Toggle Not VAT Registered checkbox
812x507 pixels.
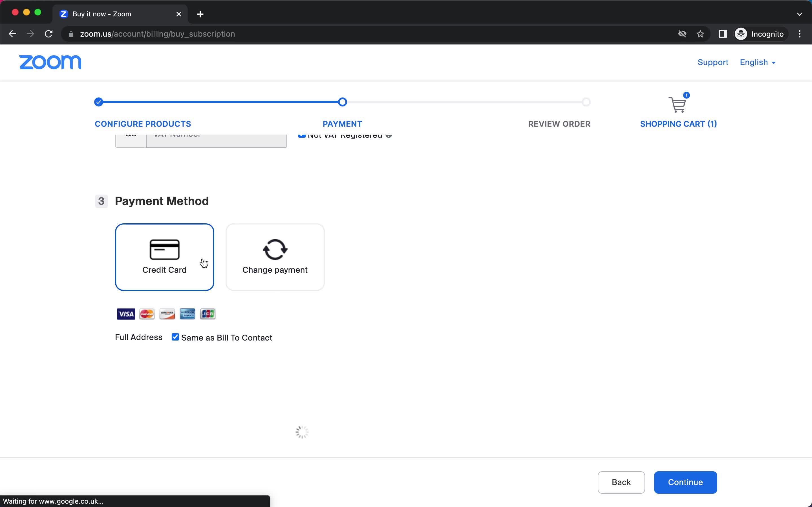click(x=302, y=135)
